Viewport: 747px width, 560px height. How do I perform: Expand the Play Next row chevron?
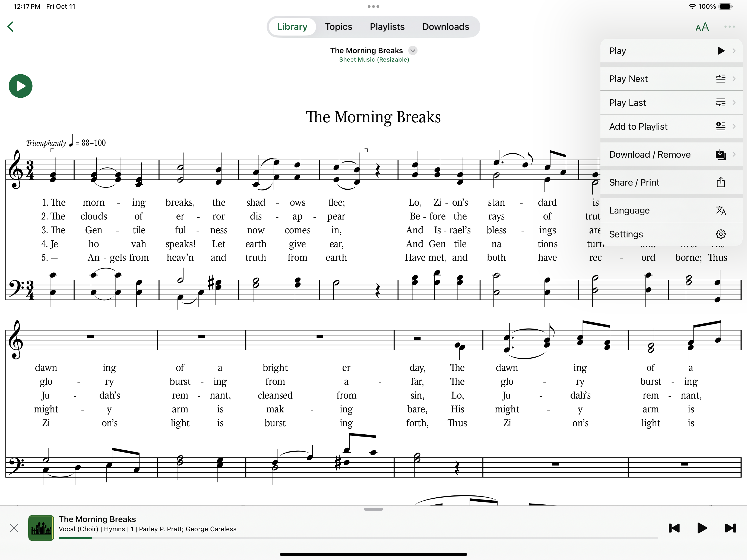tap(734, 79)
